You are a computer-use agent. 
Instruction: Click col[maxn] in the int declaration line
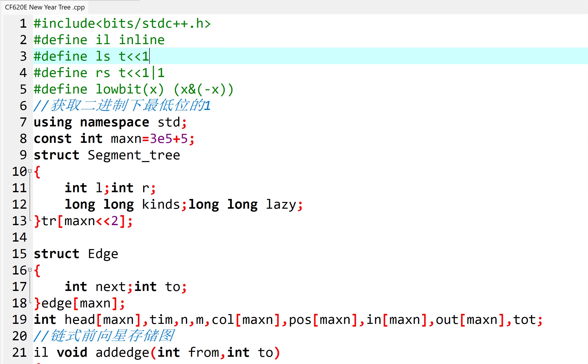click(x=246, y=320)
